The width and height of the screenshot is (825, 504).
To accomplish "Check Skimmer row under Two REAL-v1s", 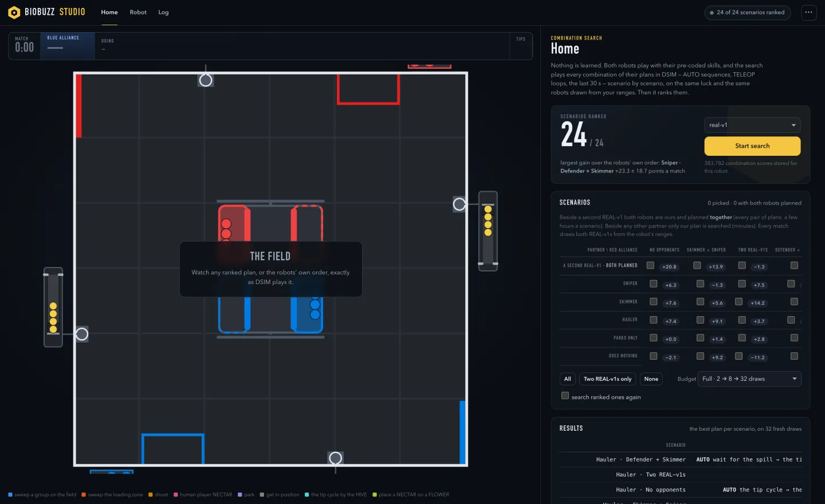I will pos(738,301).
